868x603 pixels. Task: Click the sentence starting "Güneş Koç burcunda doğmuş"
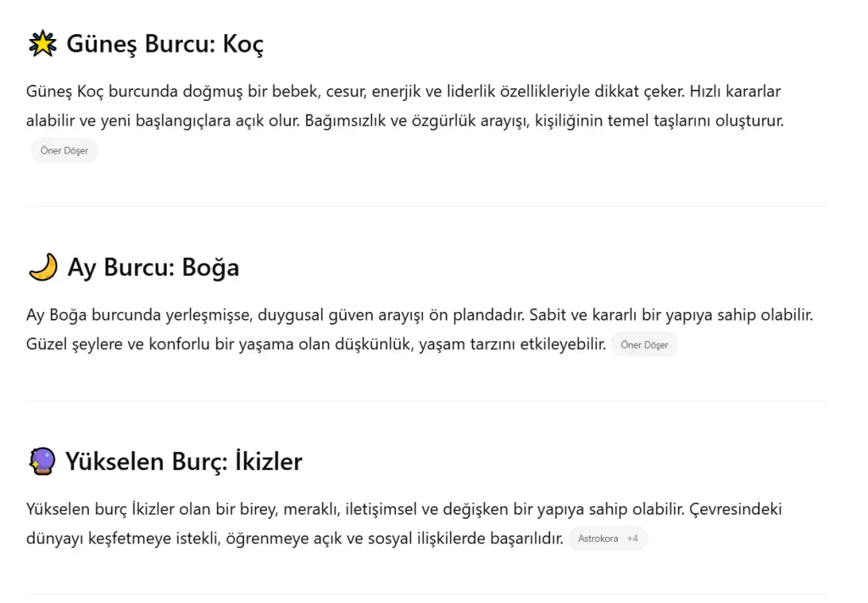[356, 91]
